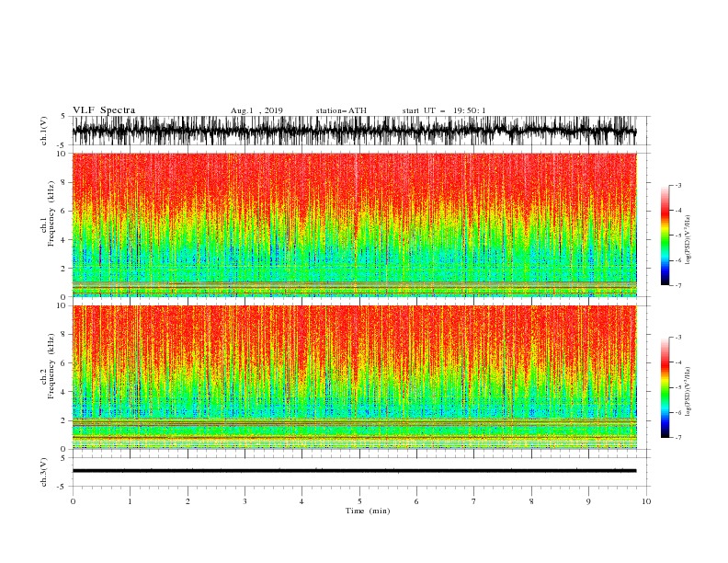Viewport: 728px width, 563px height.
Task: Click the "station=ATH" header label
Action: click(x=341, y=110)
